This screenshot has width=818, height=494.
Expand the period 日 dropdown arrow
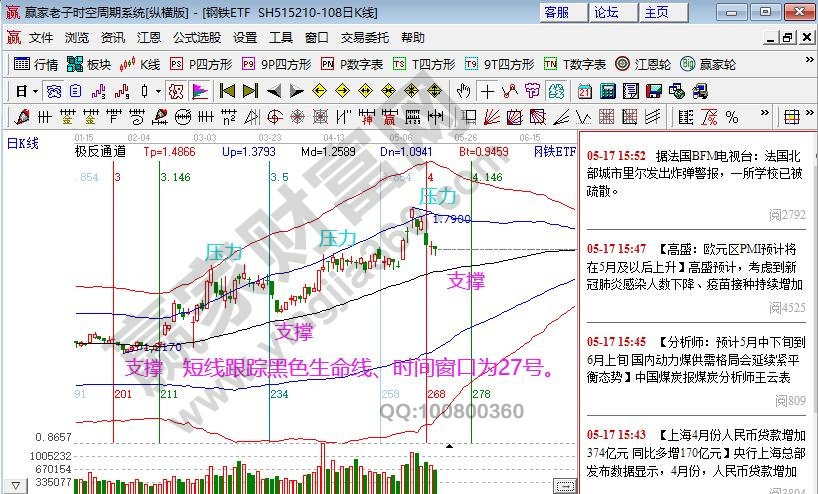coord(35,90)
